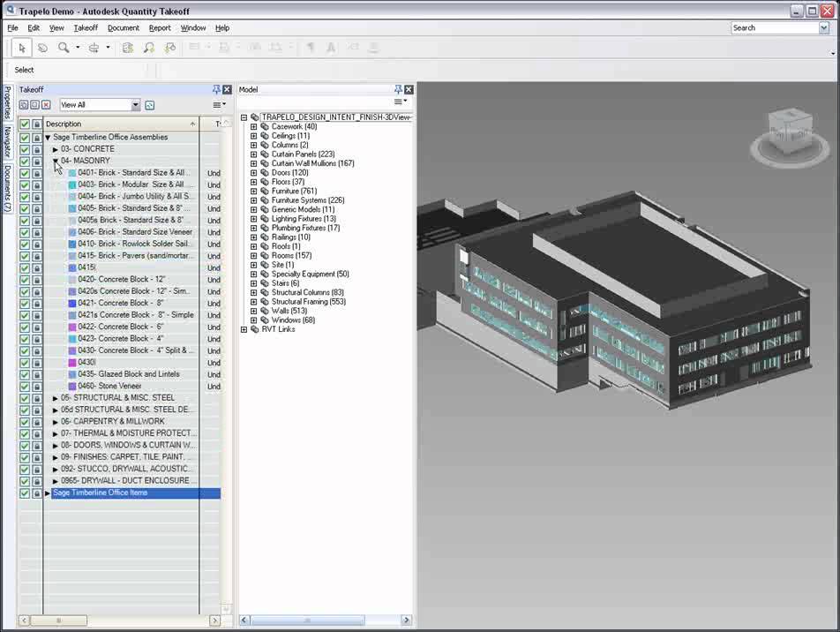Activate the pan hand tool

[42, 48]
